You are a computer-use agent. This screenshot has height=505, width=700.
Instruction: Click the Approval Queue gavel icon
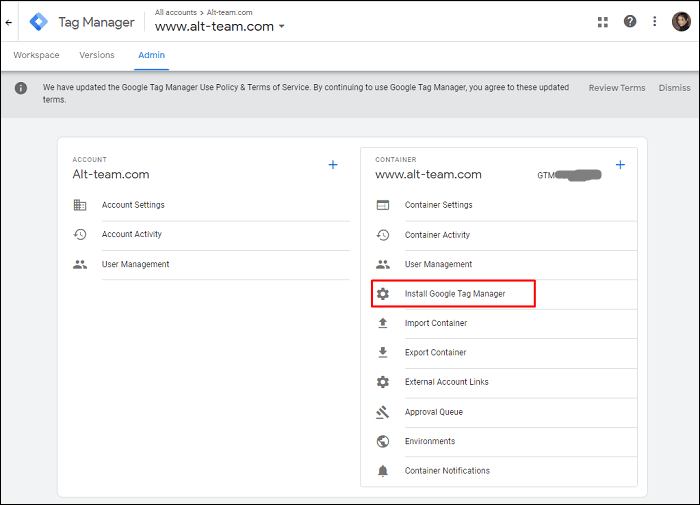click(x=383, y=412)
